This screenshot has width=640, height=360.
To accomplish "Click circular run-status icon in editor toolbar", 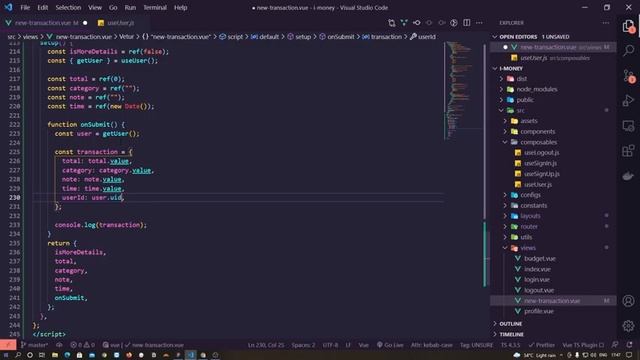I will [454, 23].
